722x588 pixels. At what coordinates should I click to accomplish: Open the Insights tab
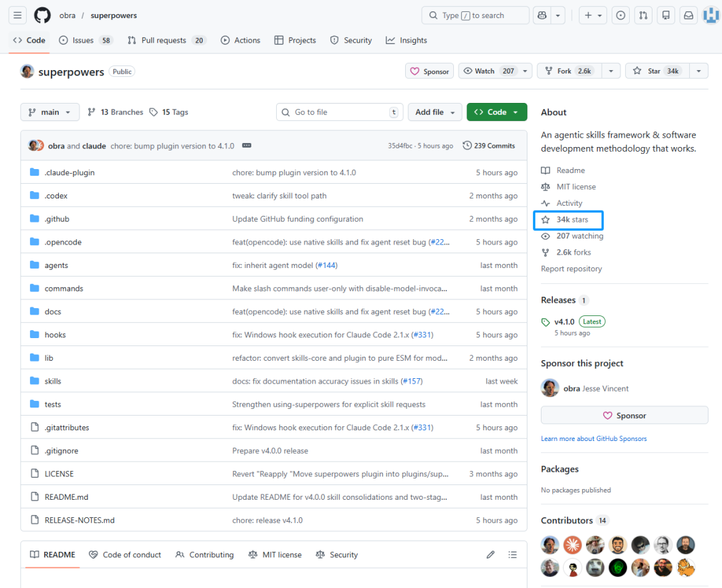pyautogui.click(x=406, y=40)
